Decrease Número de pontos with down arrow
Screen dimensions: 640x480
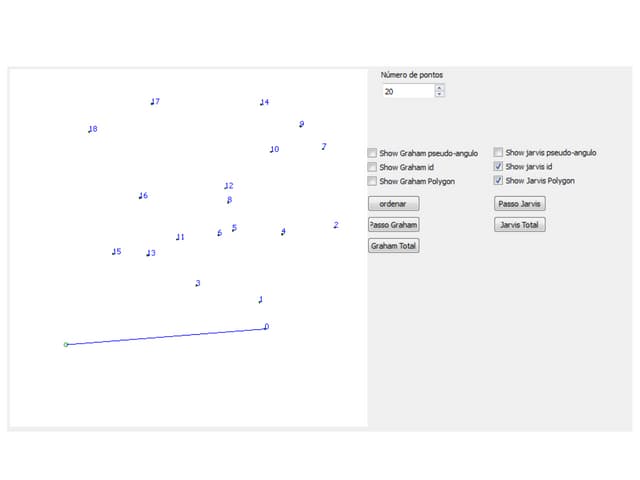point(440,94)
